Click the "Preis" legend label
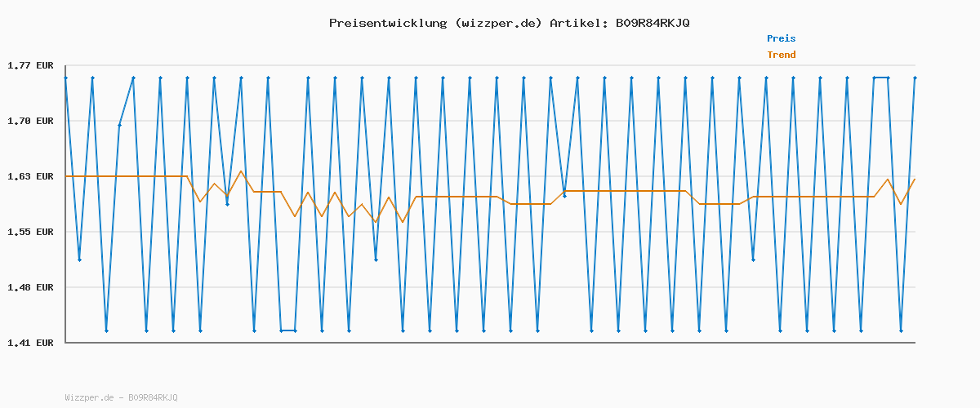The image size is (980, 408). [x=781, y=38]
